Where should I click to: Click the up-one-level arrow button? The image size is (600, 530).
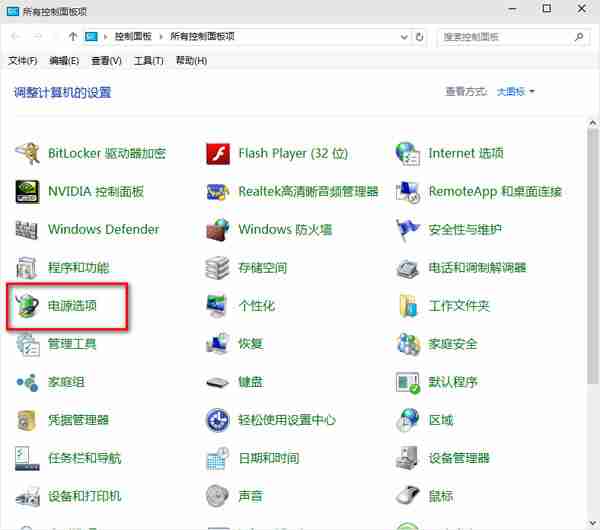click(x=73, y=37)
